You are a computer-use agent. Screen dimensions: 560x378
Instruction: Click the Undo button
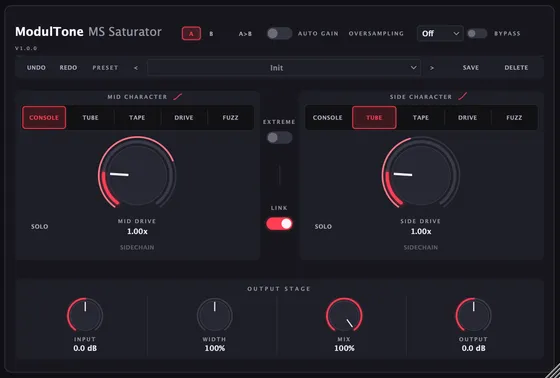click(36, 68)
